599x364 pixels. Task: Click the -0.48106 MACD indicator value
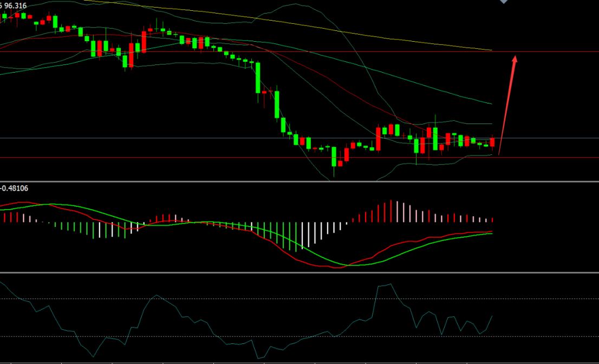pyautogui.click(x=14, y=188)
